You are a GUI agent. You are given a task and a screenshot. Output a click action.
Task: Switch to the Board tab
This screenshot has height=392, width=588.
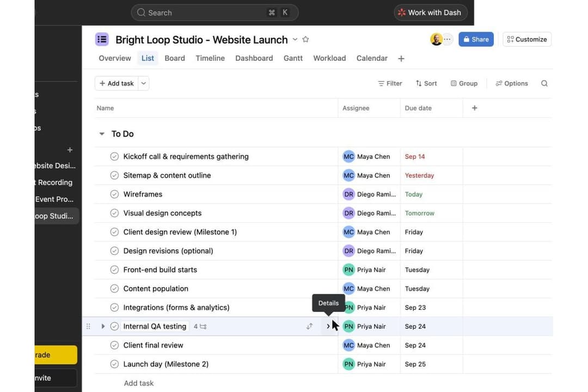tap(175, 58)
